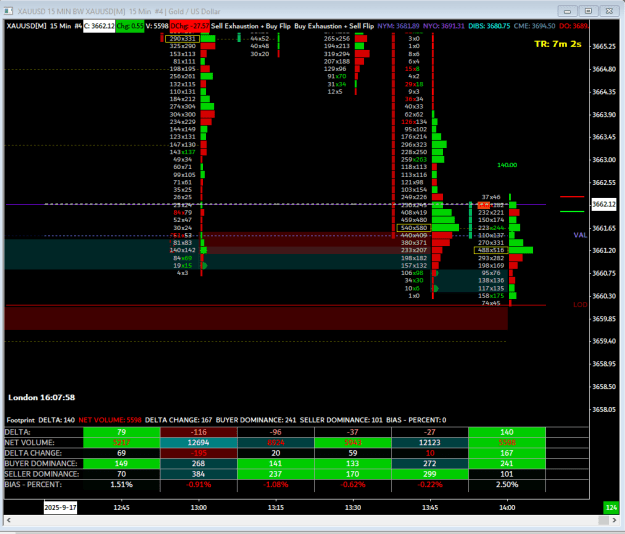
Task: Click the 13:30 time axis label
Action: (x=353, y=507)
